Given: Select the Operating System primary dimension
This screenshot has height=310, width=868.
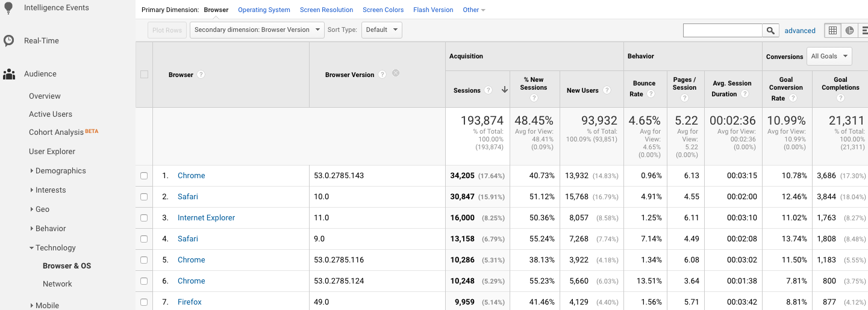Looking at the screenshot, I should pos(264,10).
